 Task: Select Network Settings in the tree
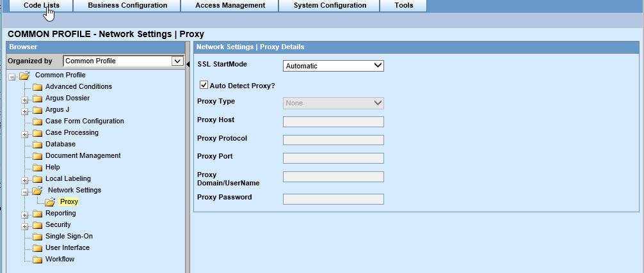pos(74,190)
